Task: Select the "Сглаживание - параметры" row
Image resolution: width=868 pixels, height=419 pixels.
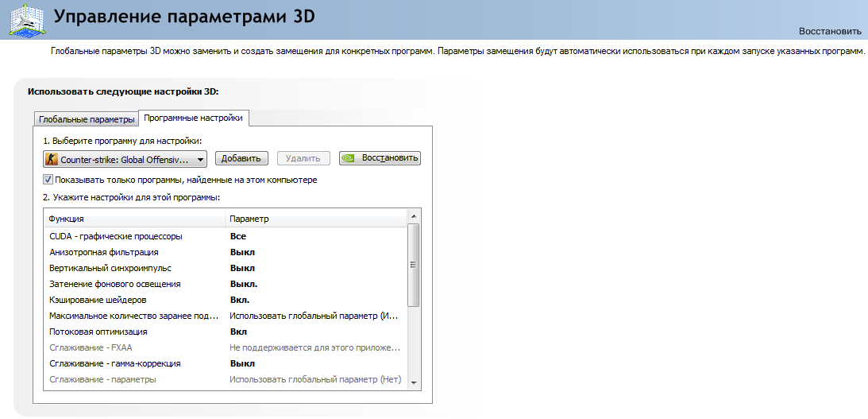Action: (x=226, y=380)
